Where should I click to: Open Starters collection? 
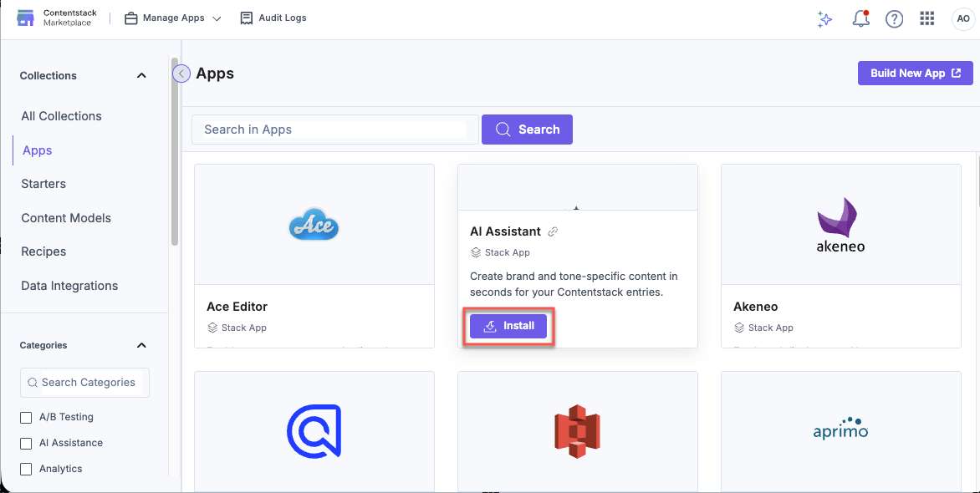click(x=43, y=184)
